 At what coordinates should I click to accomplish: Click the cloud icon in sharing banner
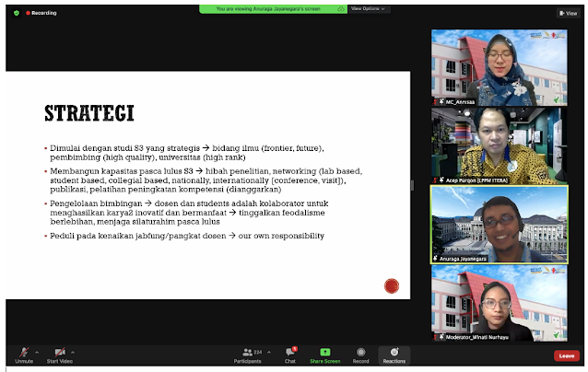point(340,8)
